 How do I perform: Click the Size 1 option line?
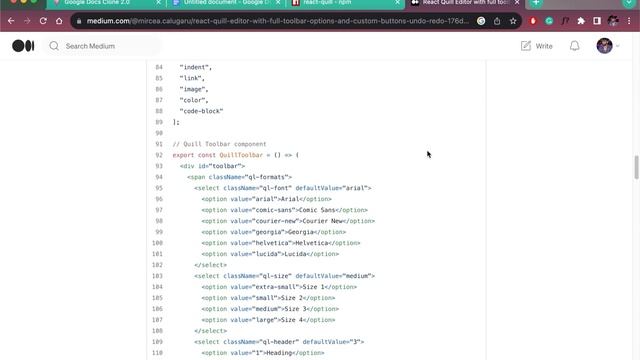tap(279, 287)
